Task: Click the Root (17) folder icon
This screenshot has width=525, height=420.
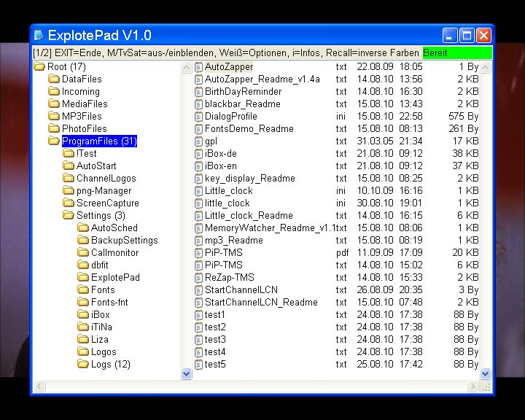Action: 39,67
